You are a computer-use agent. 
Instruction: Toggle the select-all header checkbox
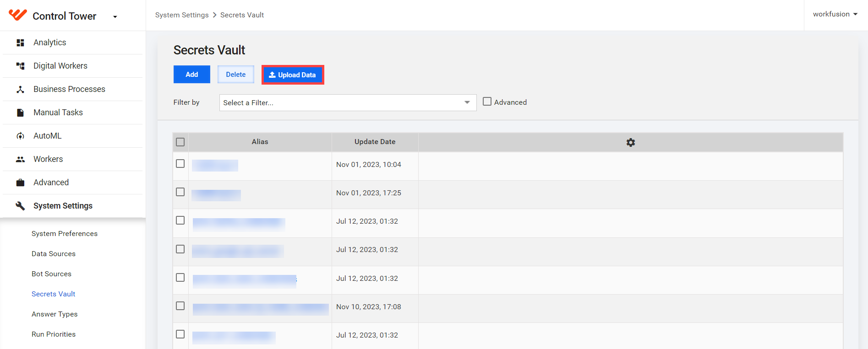point(180,142)
